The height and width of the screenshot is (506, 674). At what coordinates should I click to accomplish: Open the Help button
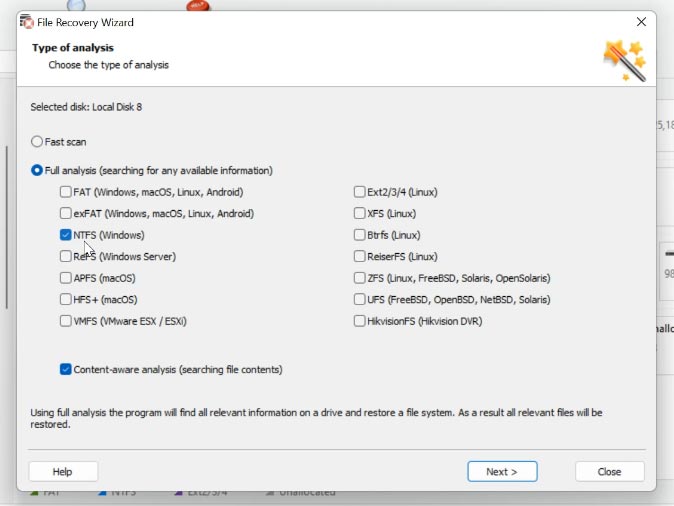[63, 472]
